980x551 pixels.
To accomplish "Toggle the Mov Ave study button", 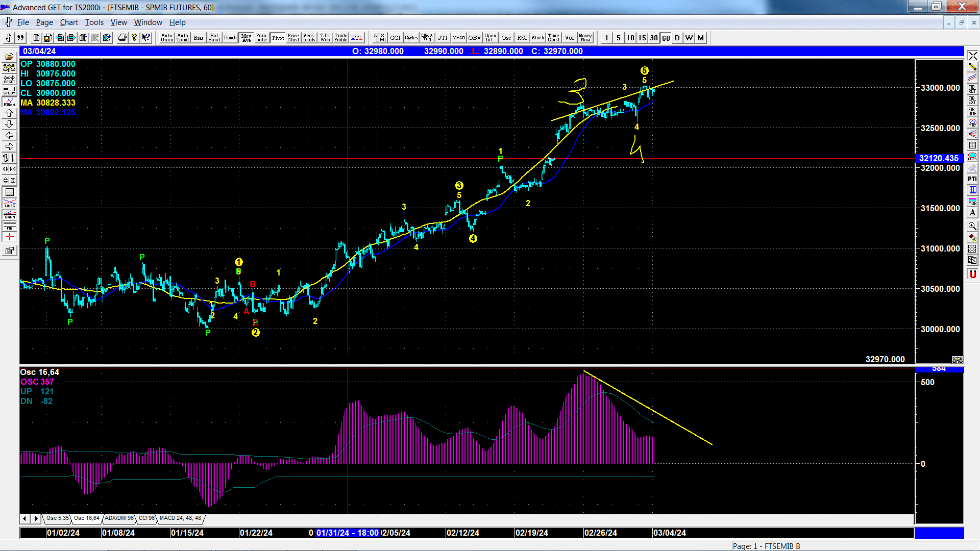I will point(247,38).
